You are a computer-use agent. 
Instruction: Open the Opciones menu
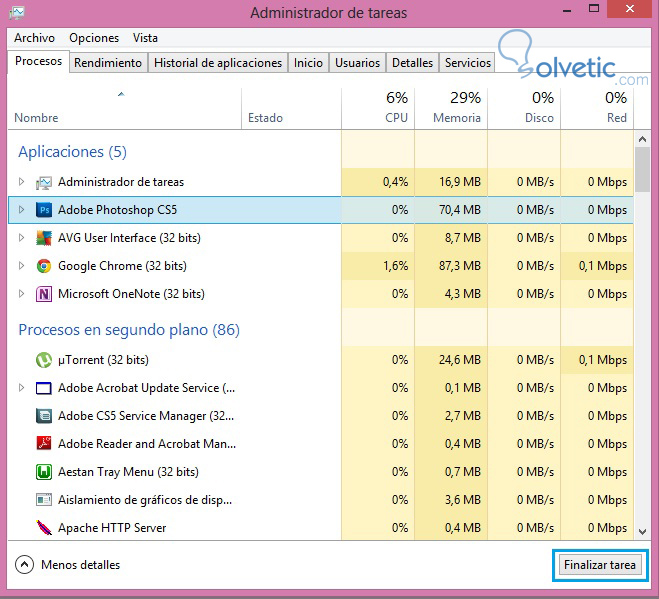(94, 38)
